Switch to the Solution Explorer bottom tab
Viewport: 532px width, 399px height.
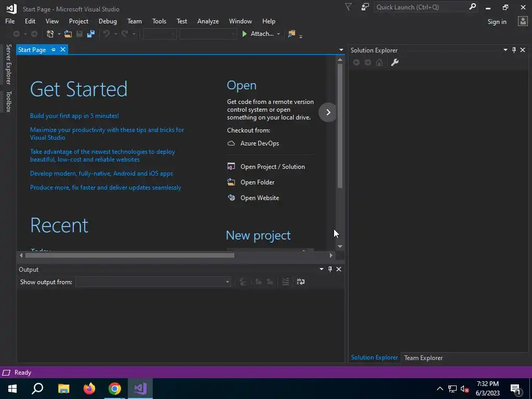pos(374,357)
